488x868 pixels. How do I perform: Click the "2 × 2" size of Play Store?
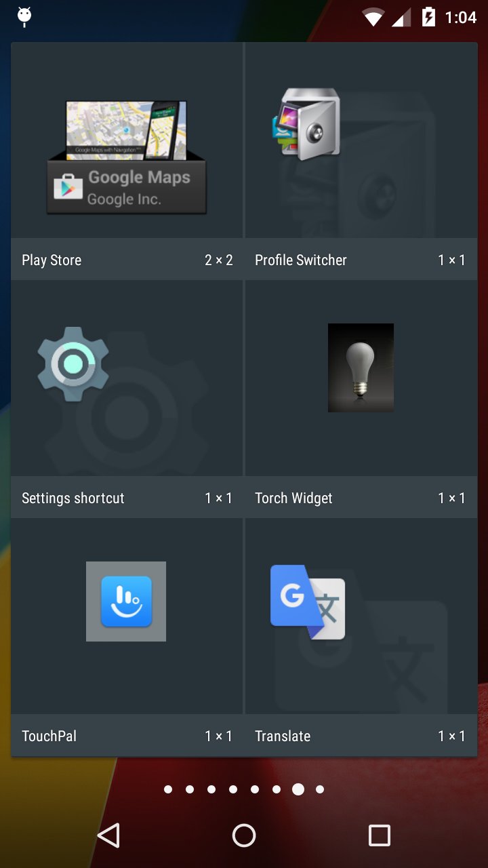[x=219, y=260]
